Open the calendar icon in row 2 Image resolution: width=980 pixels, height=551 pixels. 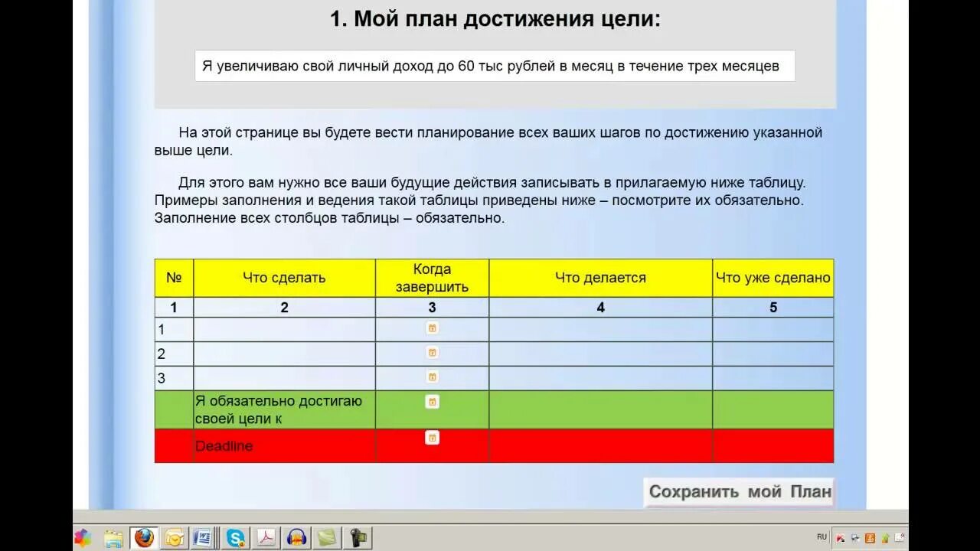[x=432, y=352]
